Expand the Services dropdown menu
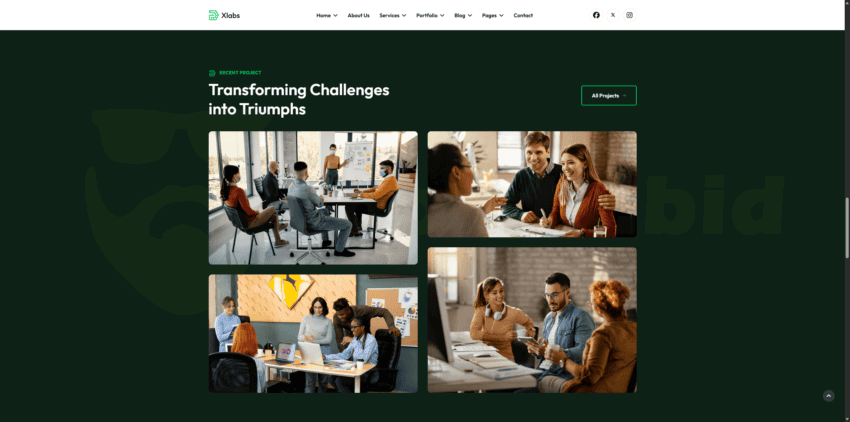This screenshot has width=850, height=422. click(x=392, y=15)
